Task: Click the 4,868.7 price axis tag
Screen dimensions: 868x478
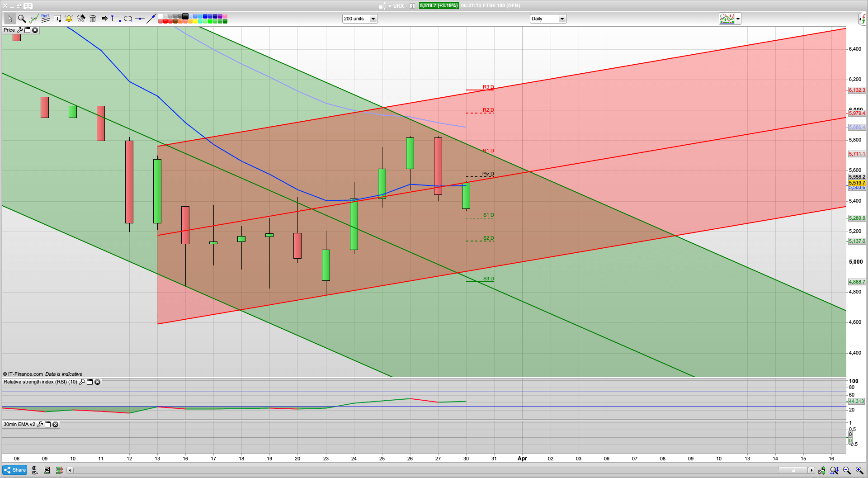Action: click(857, 282)
